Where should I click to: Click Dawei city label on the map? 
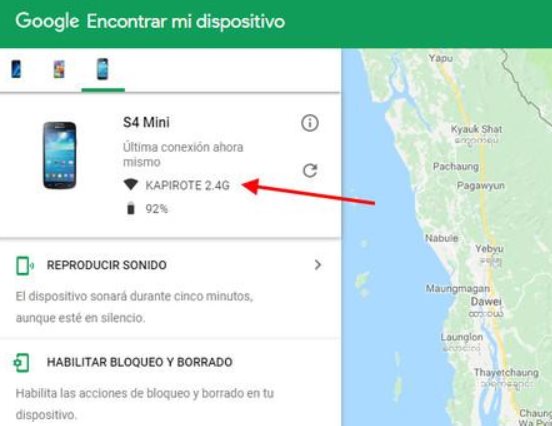(x=486, y=302)
